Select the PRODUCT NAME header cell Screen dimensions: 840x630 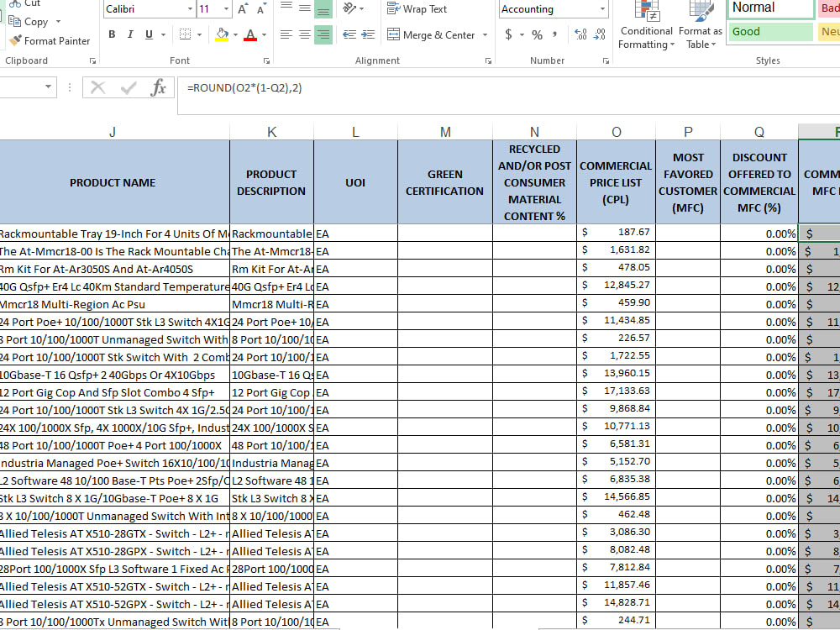point(113,182)
